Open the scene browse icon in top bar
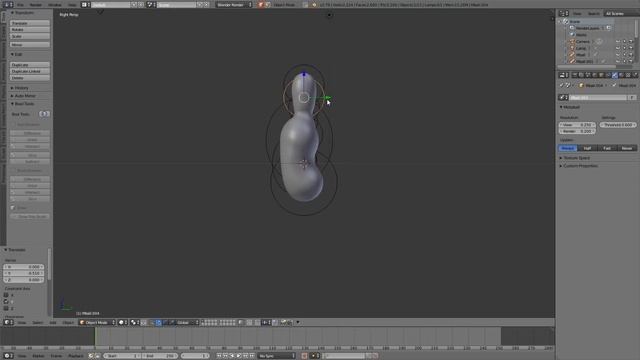 coord(151,5)
